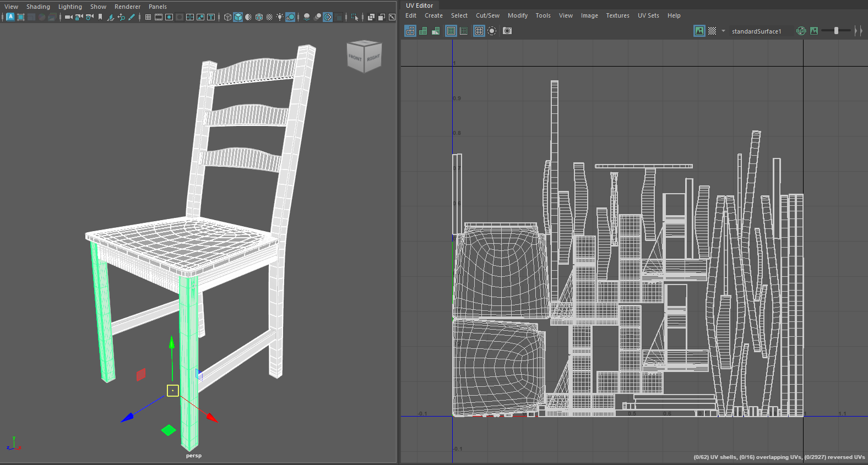Open the Panels menu
Image resolution: width=868 pixels, height=465 pixels.
point(158,7)
